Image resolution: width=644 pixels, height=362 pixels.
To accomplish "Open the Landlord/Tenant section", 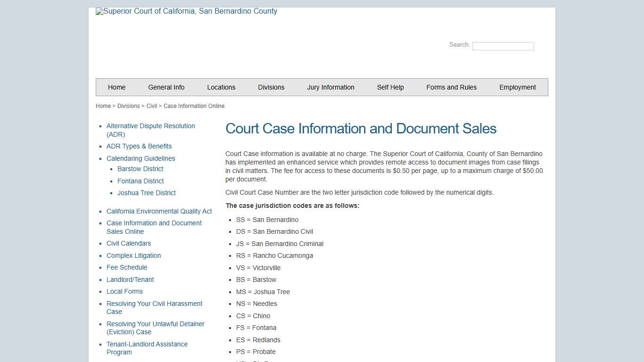I will pos(130,280).
